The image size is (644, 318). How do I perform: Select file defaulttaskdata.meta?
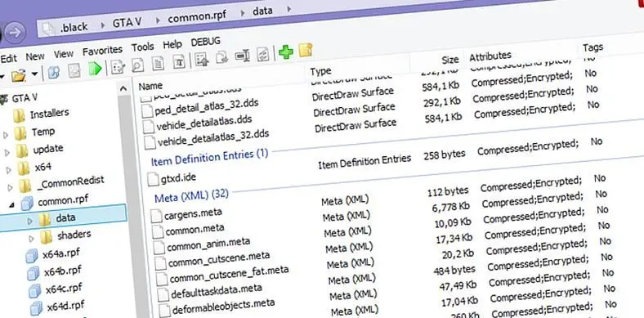click(217, 290)
